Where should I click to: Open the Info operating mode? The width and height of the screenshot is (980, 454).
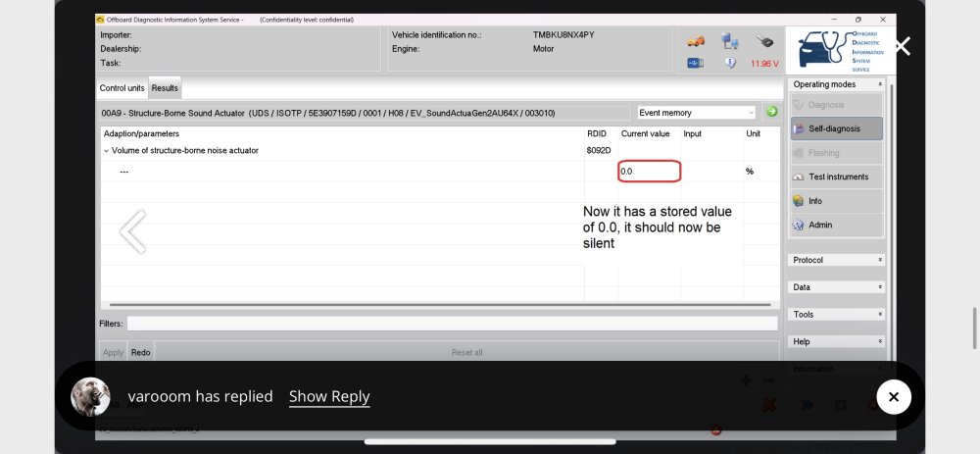point(837,201)
